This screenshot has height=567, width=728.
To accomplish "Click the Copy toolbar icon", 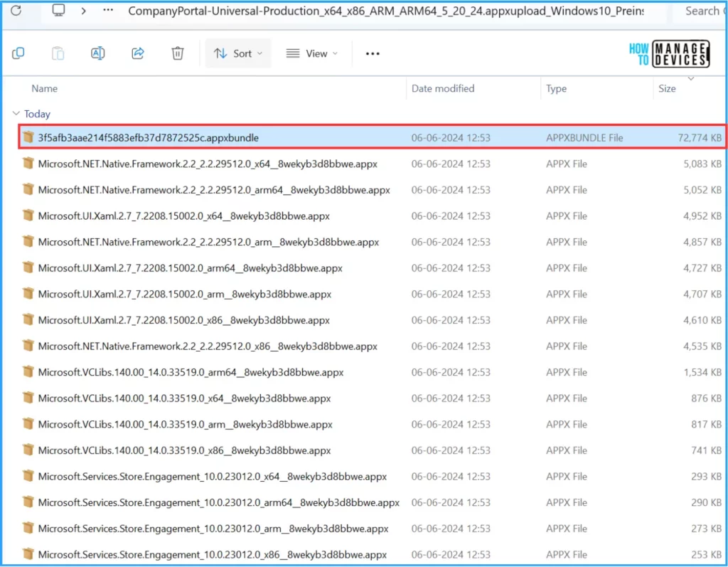I will point(18,53).
